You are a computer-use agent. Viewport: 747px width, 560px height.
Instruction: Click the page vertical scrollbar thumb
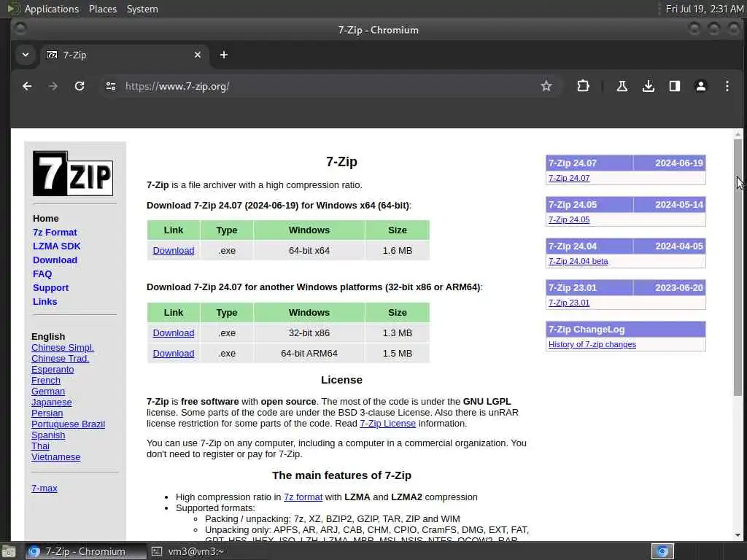[738, 268]
